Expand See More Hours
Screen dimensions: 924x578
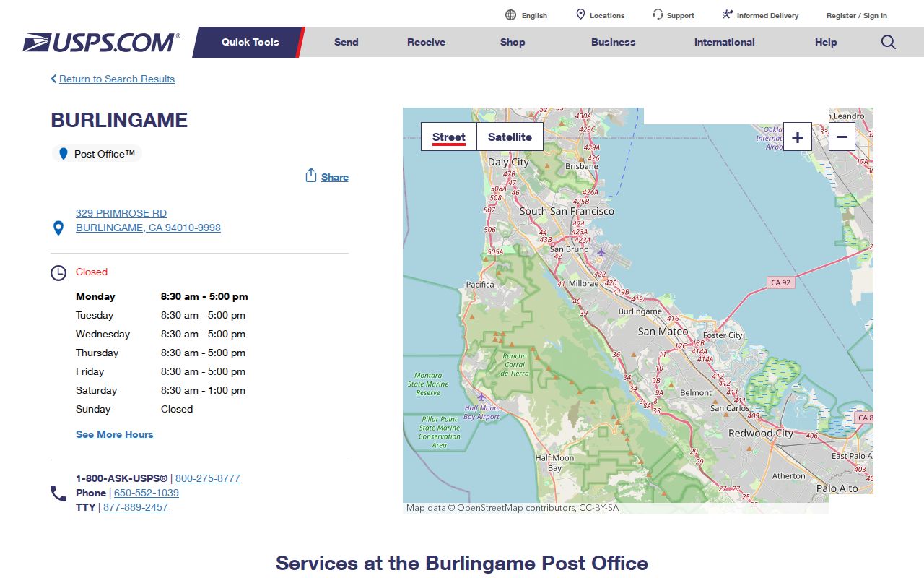coord(115,434)
